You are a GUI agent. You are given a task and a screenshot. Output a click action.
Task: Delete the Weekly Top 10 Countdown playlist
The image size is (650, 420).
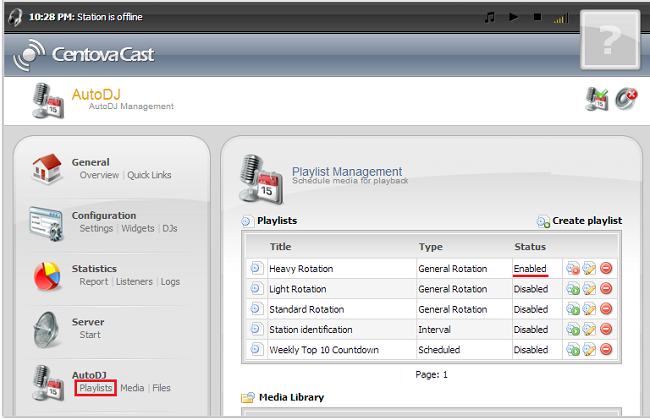[x=606, y=349]
